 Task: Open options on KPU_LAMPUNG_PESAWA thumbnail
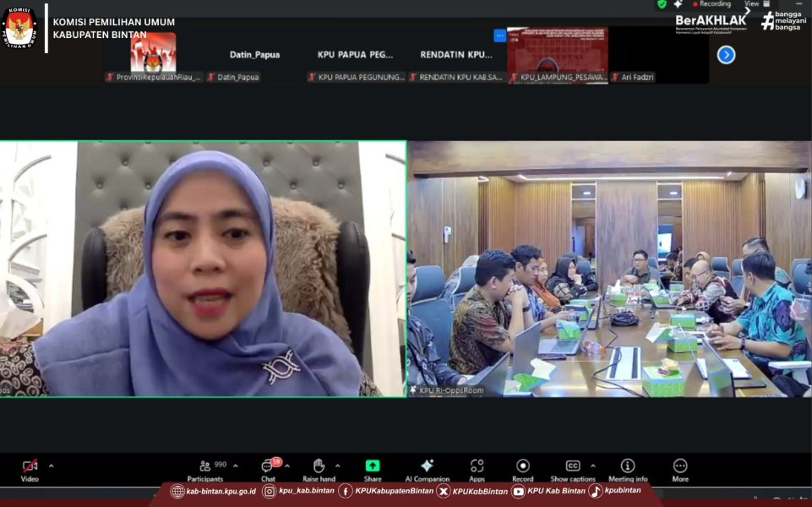pos(499,35)
